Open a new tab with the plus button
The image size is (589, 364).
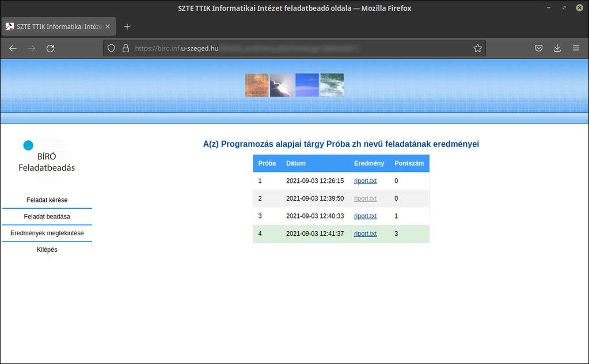coord(127,26)
